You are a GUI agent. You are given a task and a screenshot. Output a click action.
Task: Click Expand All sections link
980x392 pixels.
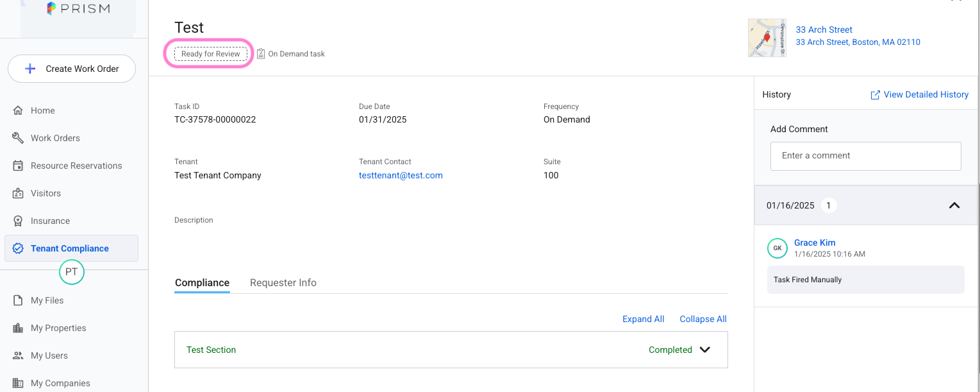(643, 319)
